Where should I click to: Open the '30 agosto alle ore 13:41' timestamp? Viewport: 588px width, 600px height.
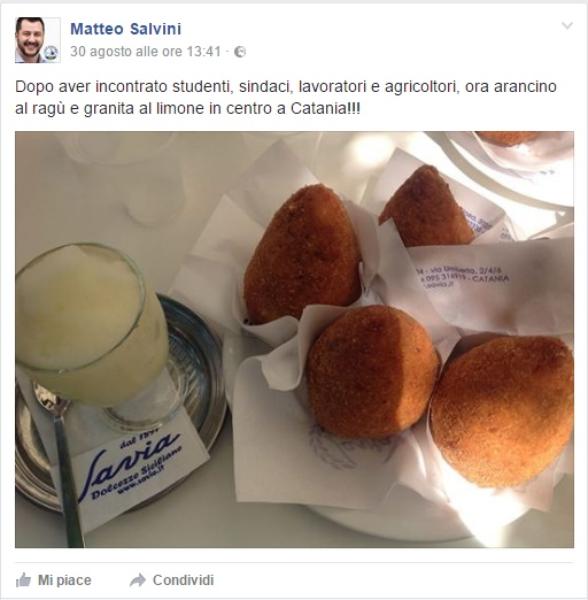(146, 51)
